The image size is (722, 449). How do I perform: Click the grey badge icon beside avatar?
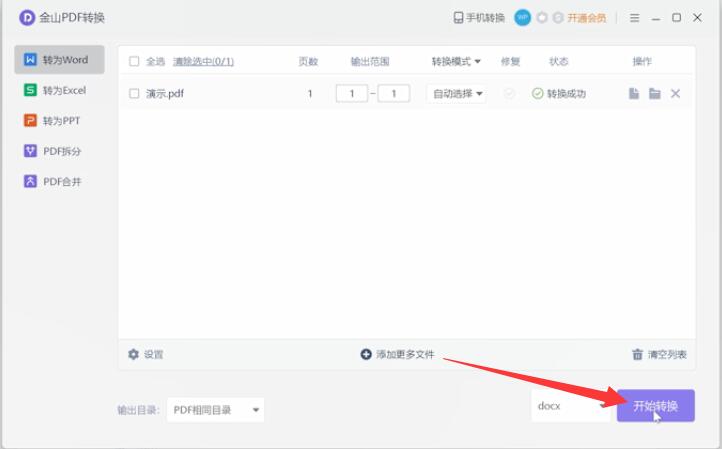tap(542, 18)
